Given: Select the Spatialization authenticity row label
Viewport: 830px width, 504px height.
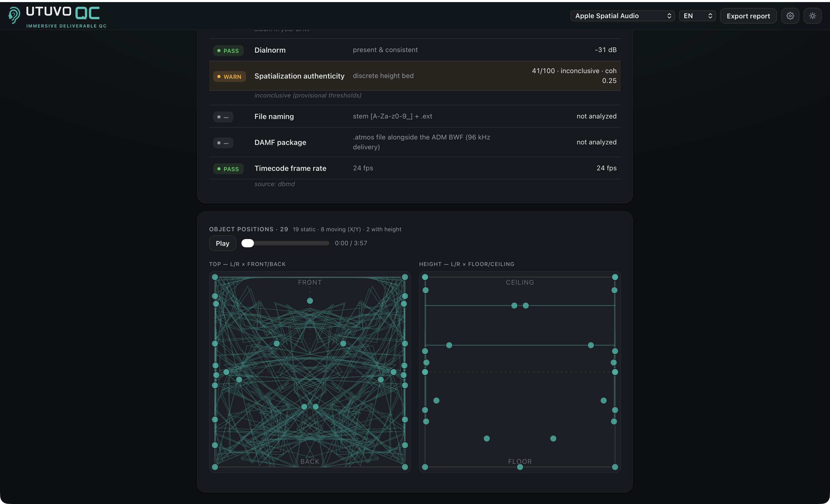Looking at the screenshot, I should 299,76.
